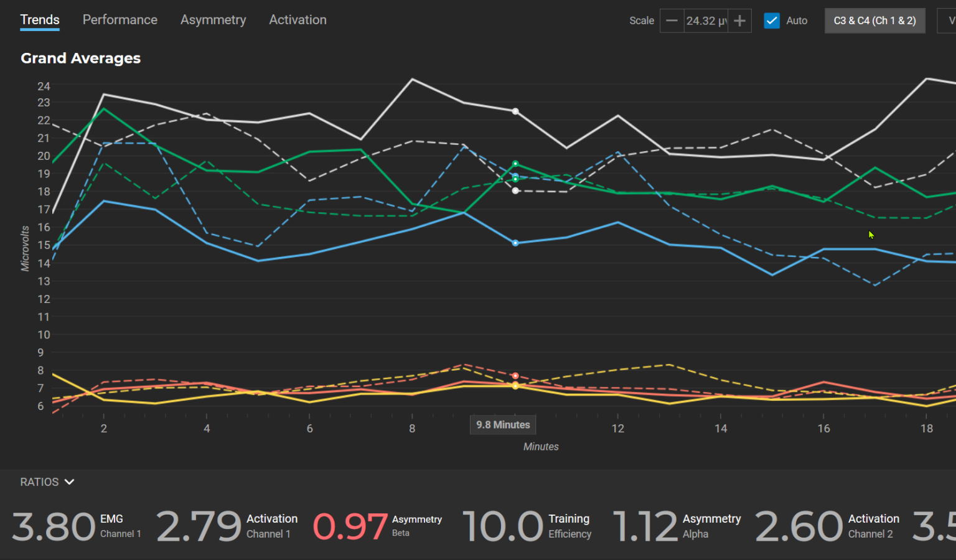
Task: Select the red Asymmetry Beta value 0.97
Action: (x=350, y=526)
